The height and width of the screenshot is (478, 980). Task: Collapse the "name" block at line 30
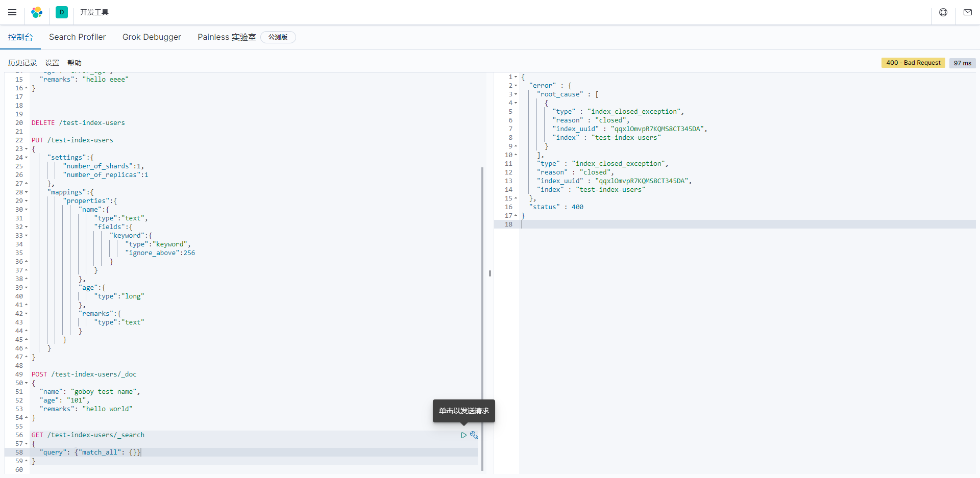pyautogui.click(x=27, y=210)
